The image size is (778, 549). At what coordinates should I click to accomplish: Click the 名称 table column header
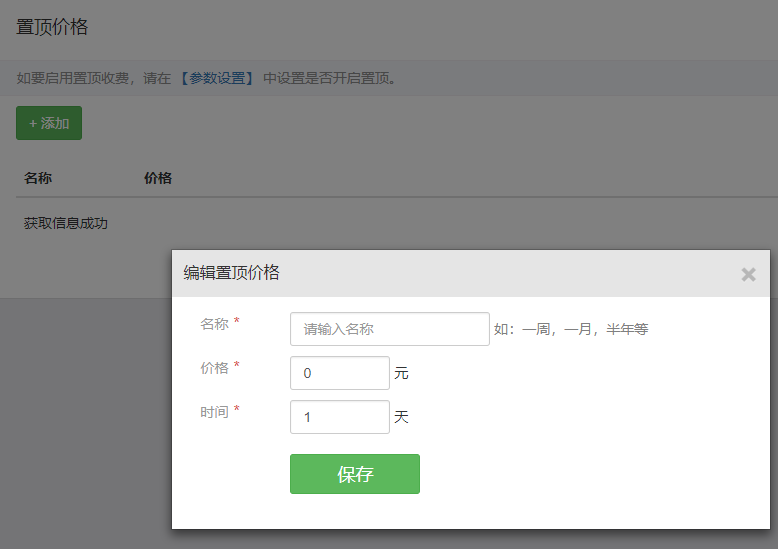(38, 178)
